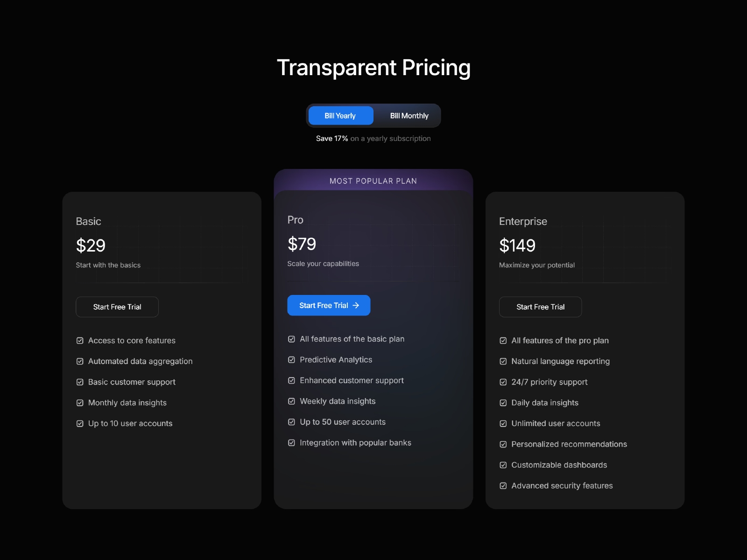Click check icon beside Access to core features
Image resolution: width=747 pixels, height=560 pixels.
point(80,341)
